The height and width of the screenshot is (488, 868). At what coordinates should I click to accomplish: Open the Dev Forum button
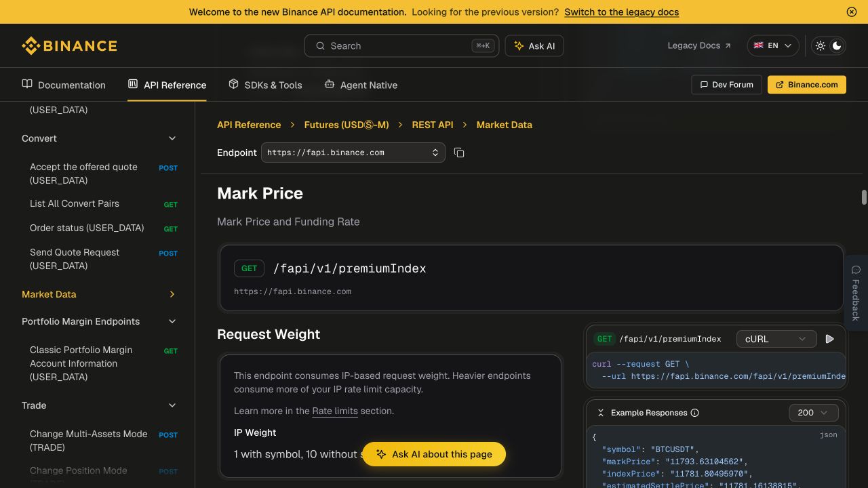[726, 85]
